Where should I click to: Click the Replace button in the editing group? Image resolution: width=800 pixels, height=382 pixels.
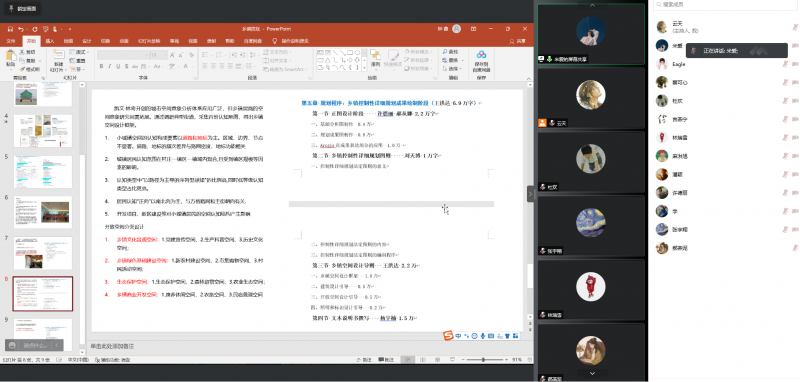pyautogui.click(x=452, y=60)
